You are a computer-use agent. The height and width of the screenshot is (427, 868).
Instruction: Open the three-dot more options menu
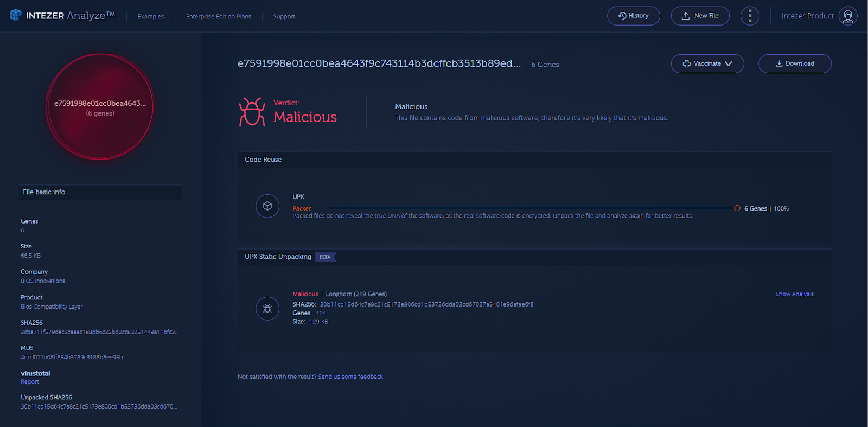pos(750,16)
